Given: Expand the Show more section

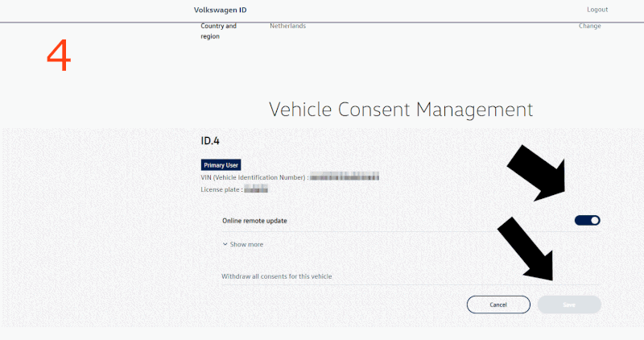Looking at the screenshot, I should pyautogui.click(x=243, y=244).
